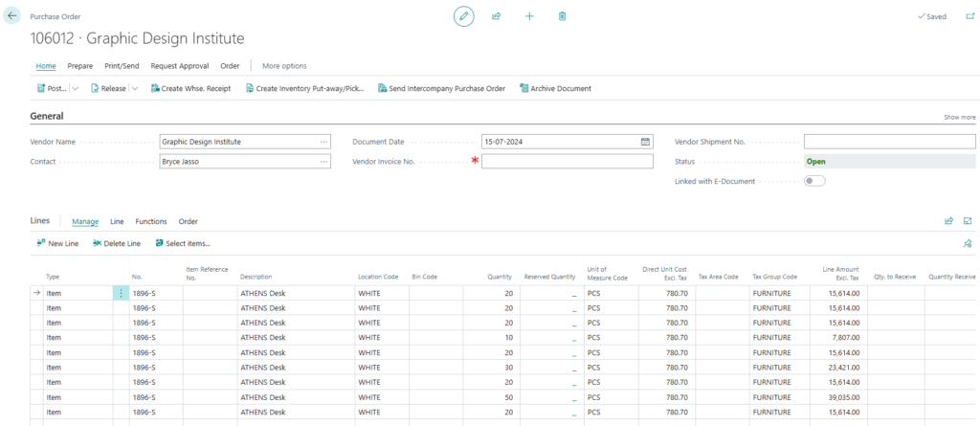The height and width of the screenshot is (426, 980).
Task: Open the Release dropdown arrow
Action: [x=134, y=89]
